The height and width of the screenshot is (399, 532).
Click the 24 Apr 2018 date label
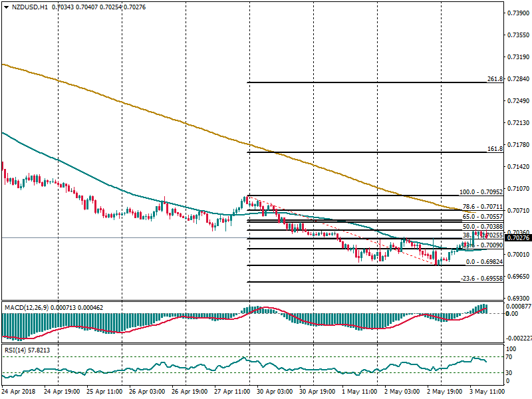click(x=19, y=393)
